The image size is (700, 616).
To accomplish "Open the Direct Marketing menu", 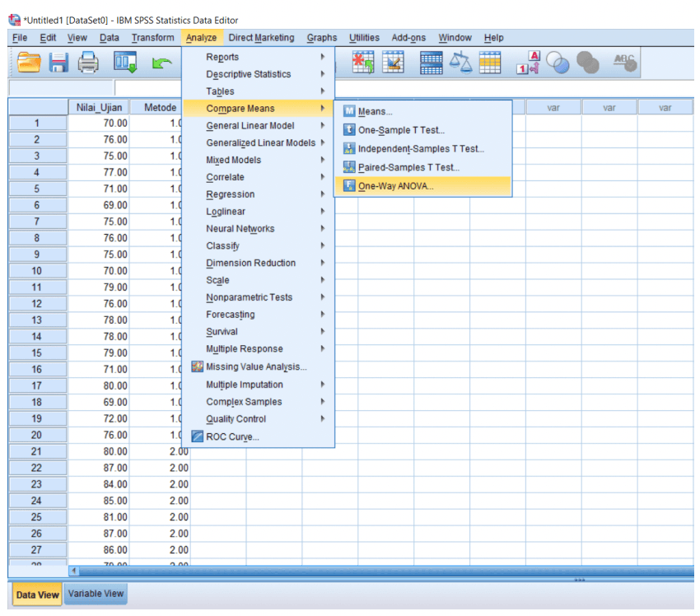I will tap(262, 38).
